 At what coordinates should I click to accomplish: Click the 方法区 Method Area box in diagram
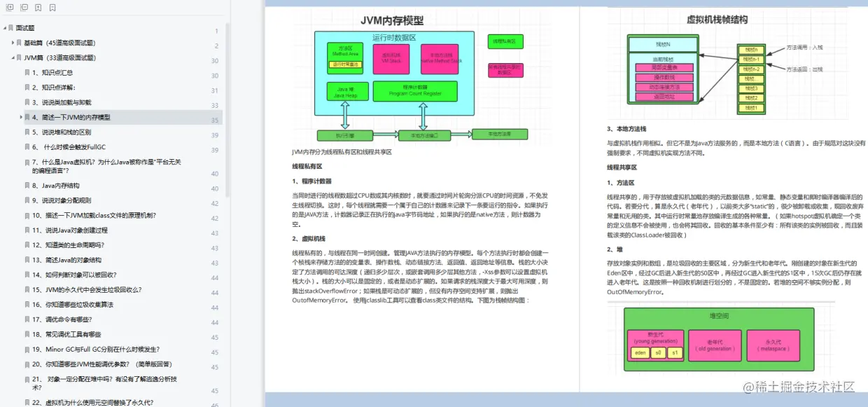(x=345, y=57)
